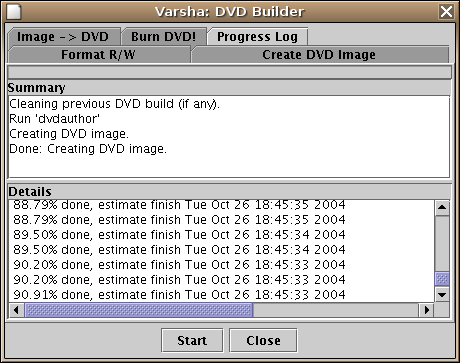The height and width of the screenshot is (363, 460).
Task: Close the DVD Builder window with X
Action: pyautogui.click(x=446, y=12)
